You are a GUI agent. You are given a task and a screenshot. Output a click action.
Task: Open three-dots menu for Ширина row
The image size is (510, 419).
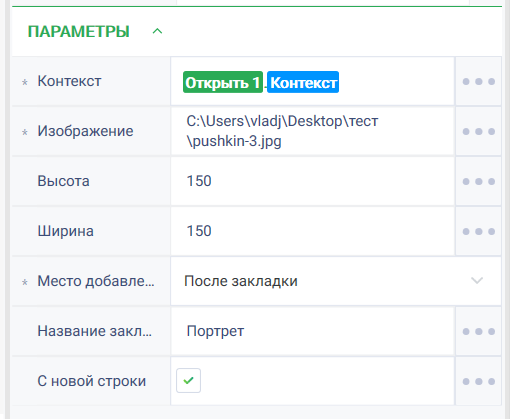point(478,231)
